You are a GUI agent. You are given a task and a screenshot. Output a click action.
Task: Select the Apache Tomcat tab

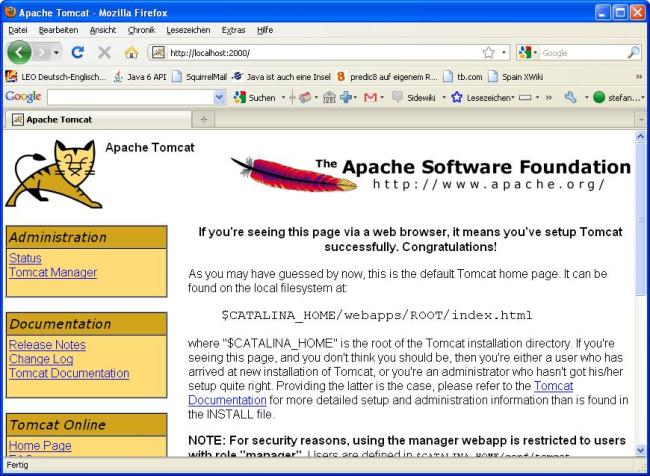click(x=98, y=119)
